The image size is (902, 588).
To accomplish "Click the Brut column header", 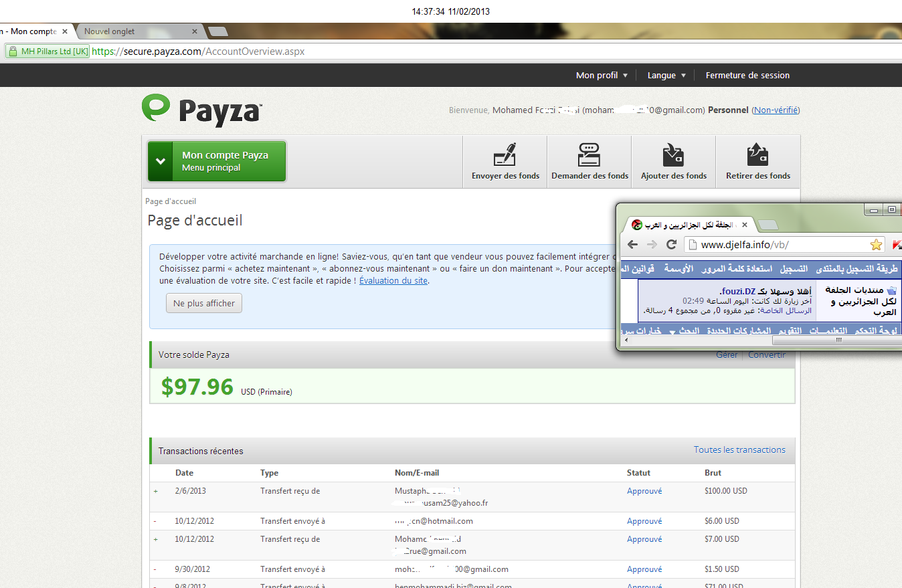I will coord(713,473).
